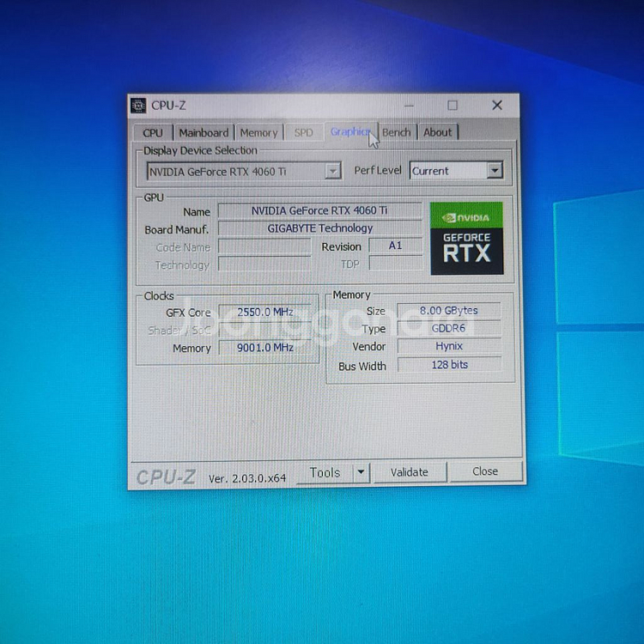Click the GFX Core clock value field

coord(266,312)
